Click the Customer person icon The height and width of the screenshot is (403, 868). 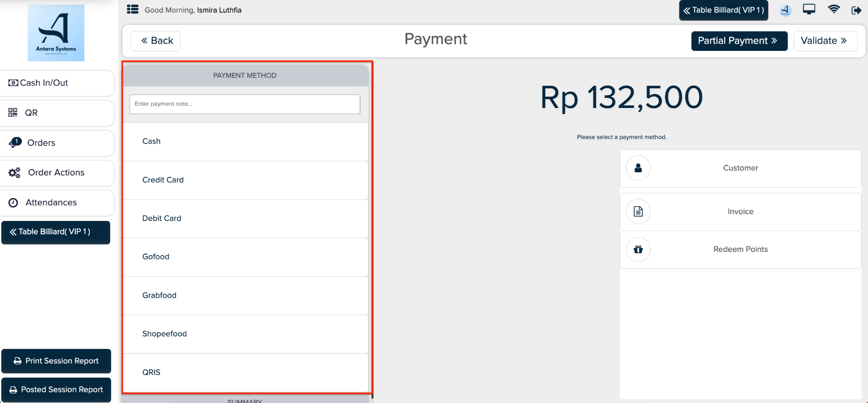tap(638, 168)
